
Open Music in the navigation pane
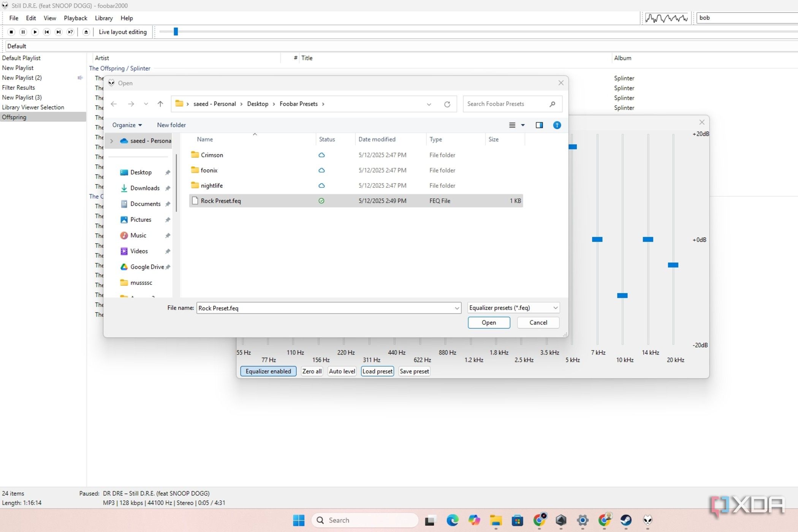point(138,236)
